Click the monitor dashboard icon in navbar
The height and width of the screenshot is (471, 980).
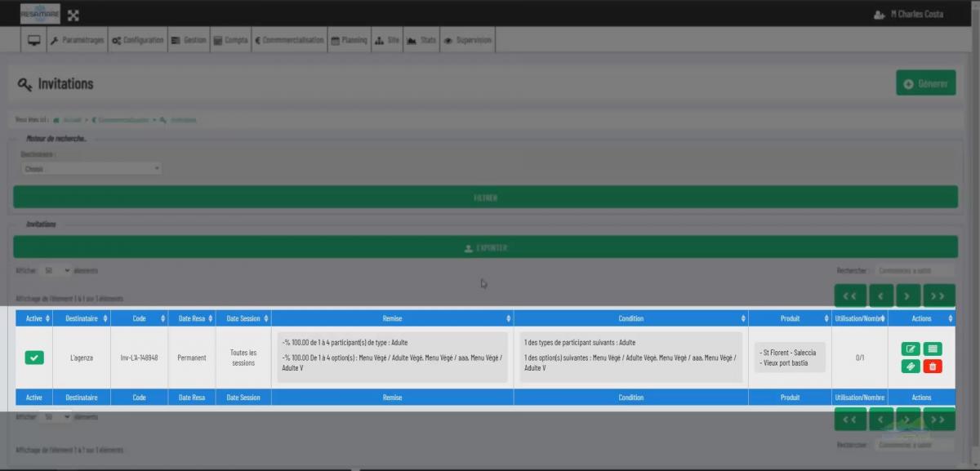[x=33, y=40]
